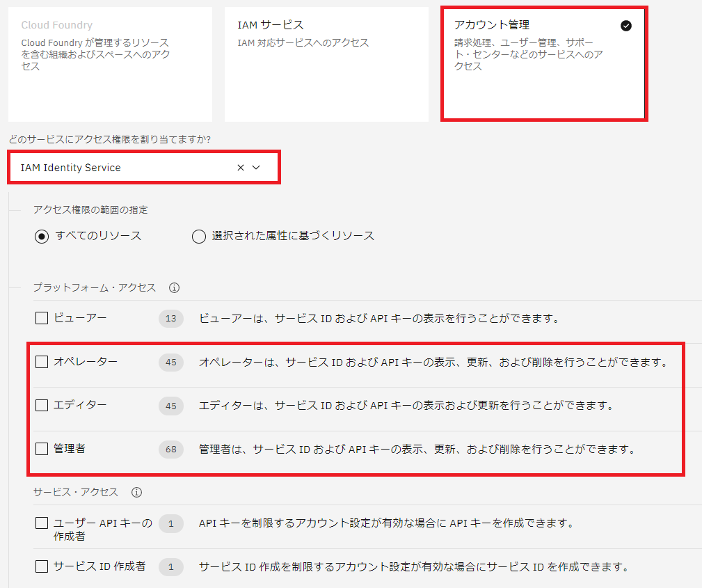Click the アクセス権限の範囲の指定 heading
This screenshot has height=588, width=702.
90,209
